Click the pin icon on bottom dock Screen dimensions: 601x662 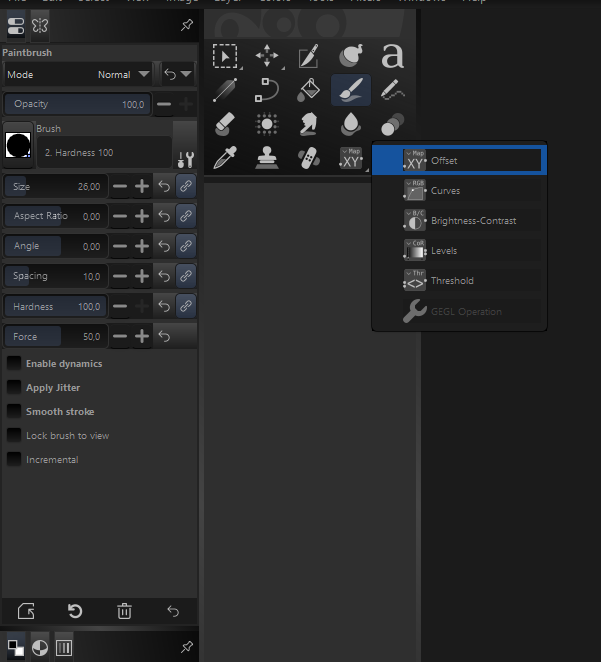coord(187,647)
